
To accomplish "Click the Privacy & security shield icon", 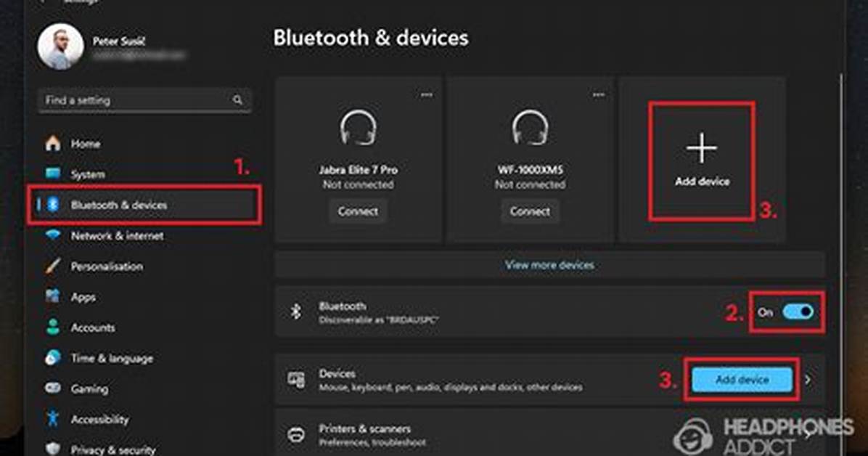I will [53, 449].
